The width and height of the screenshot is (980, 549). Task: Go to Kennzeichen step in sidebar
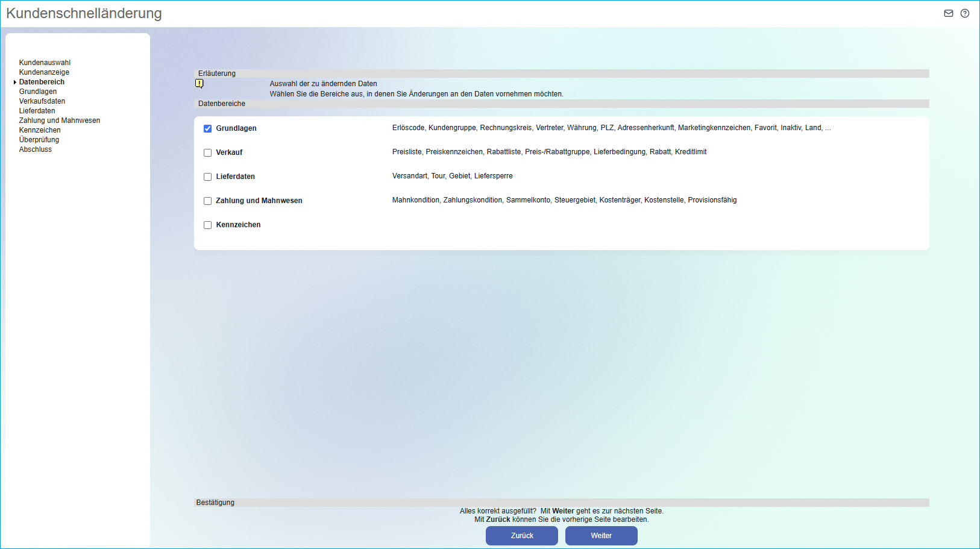tap(40, 130)
